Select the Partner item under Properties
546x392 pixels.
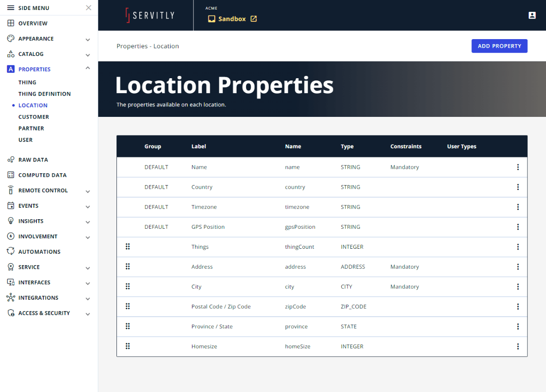(x=31, y=128)
